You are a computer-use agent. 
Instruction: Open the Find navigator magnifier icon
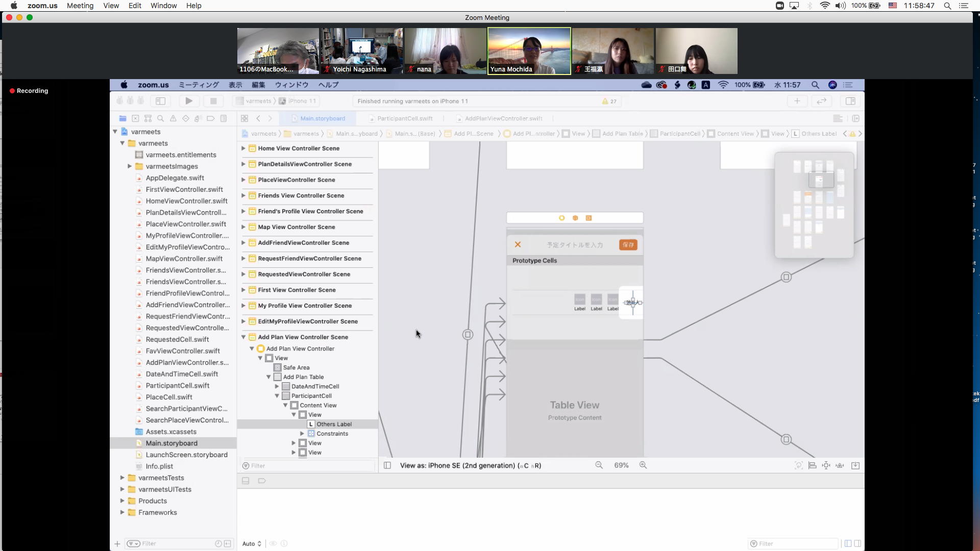(x=160, y=118)
